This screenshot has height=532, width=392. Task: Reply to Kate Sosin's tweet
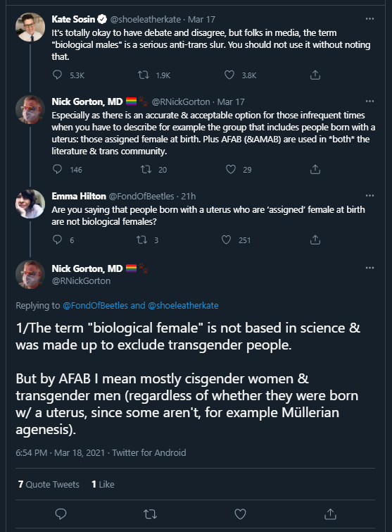click(57, 75)
